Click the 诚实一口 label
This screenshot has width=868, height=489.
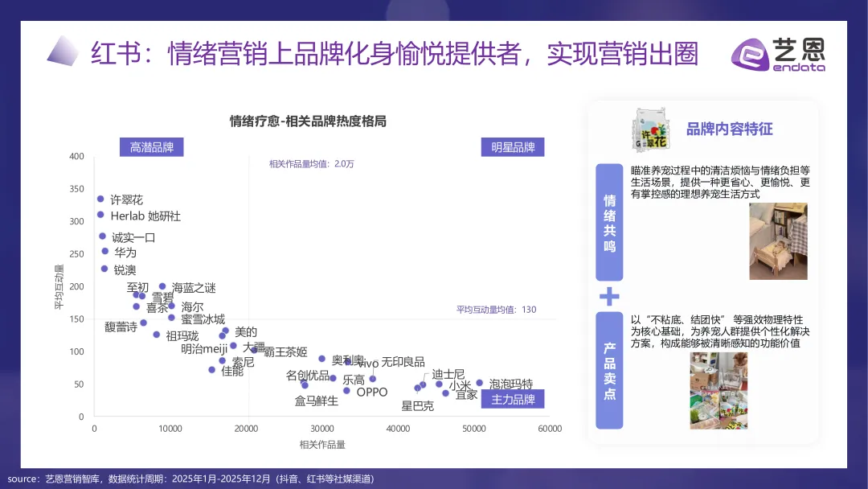(x=133, y=237)
